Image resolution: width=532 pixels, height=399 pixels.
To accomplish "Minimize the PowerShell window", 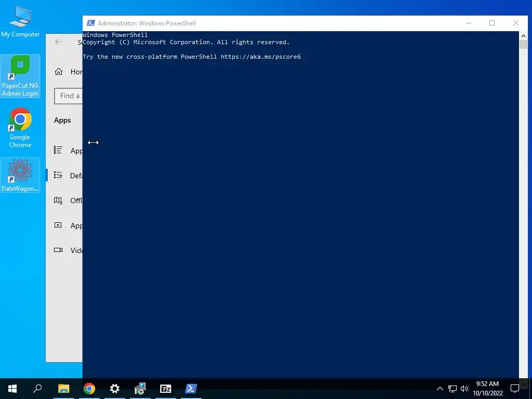I will (x=469, y=23).
